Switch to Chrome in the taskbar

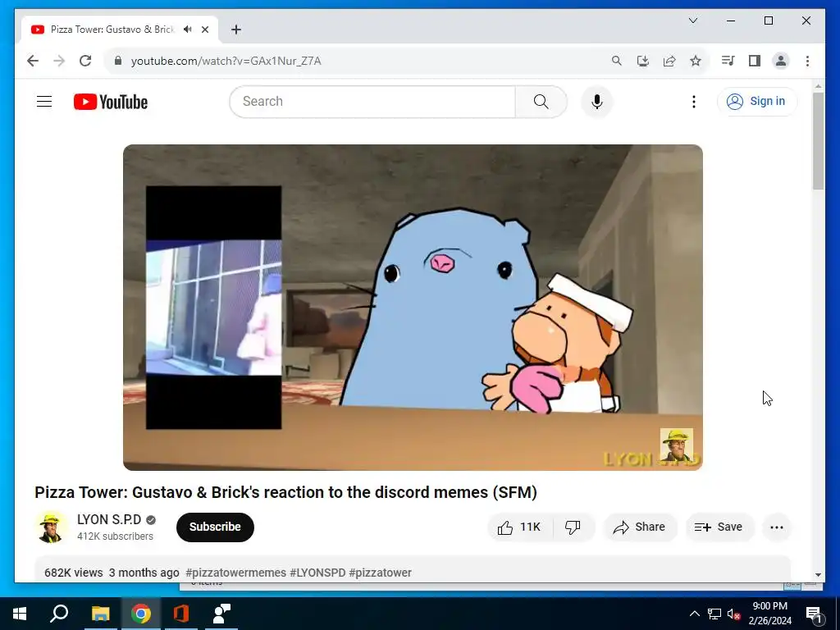tap(141, 614)
